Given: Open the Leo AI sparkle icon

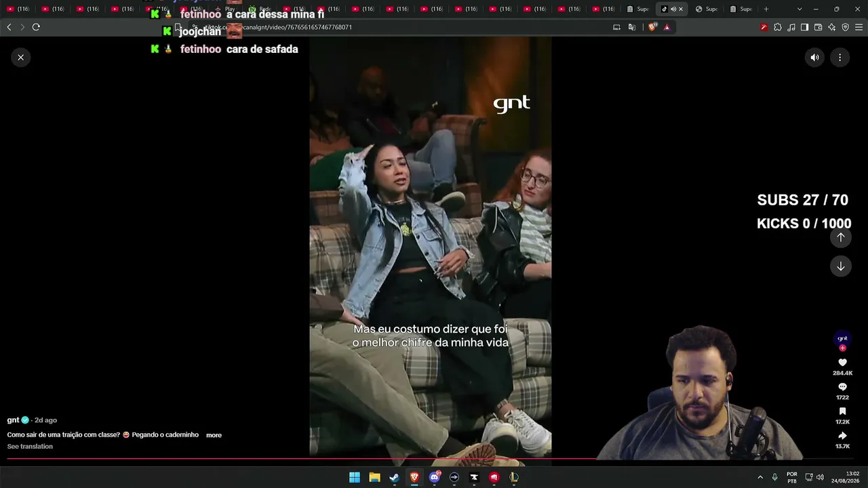Looking at the screenshot, I should [831, 27].
